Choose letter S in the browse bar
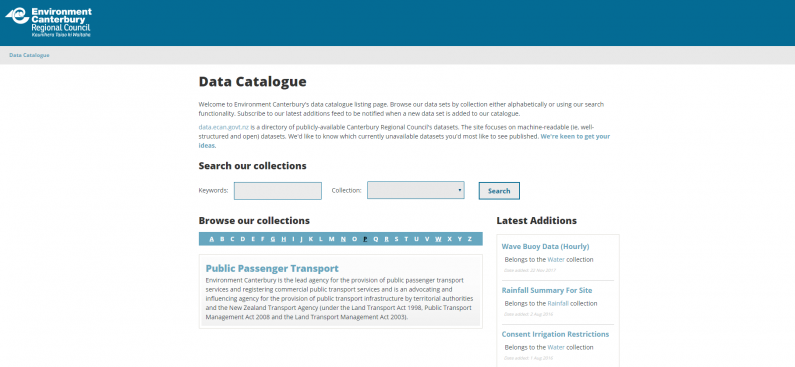Screen dimensions: 795x367 396,239
